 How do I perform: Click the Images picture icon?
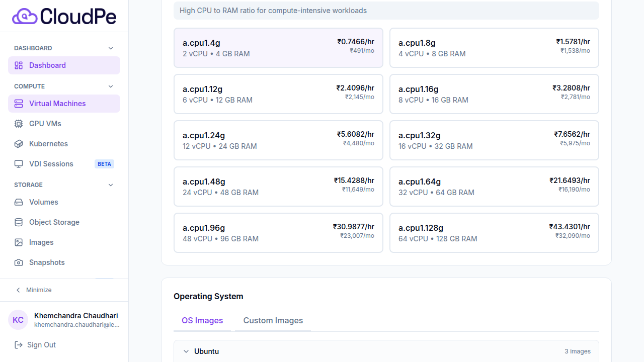tap(19, 242)
